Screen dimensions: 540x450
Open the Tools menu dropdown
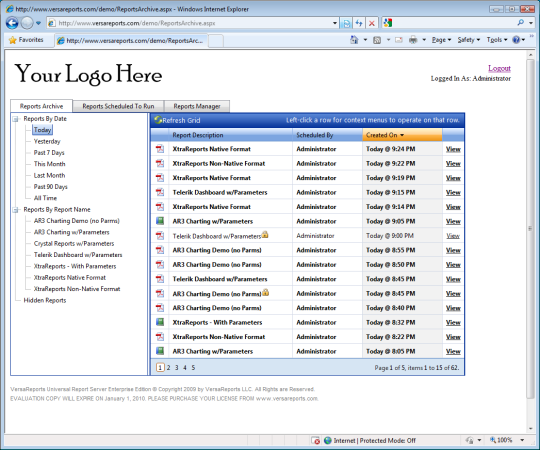pyautogui.click(x=497, y=40)
